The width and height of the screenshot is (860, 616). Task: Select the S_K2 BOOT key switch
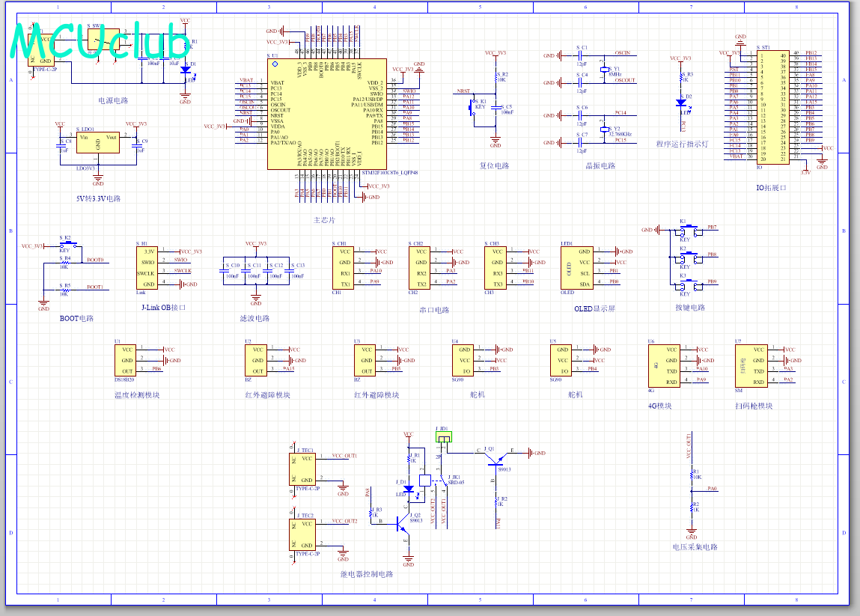(x=69, y=244)
